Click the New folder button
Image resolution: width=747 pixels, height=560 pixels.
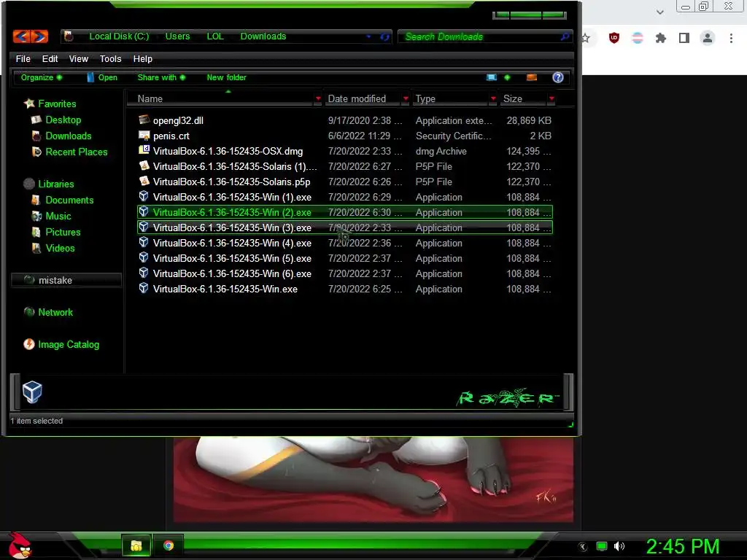(226, 77)
